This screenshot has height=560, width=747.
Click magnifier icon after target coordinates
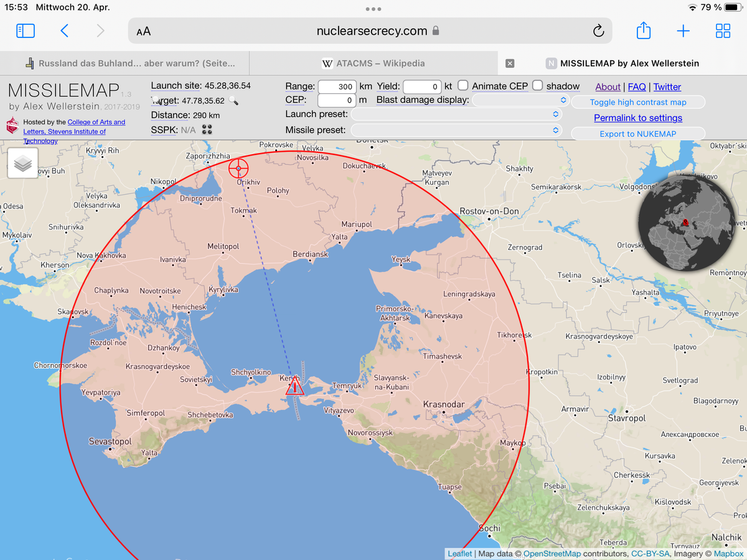[233, 101]
